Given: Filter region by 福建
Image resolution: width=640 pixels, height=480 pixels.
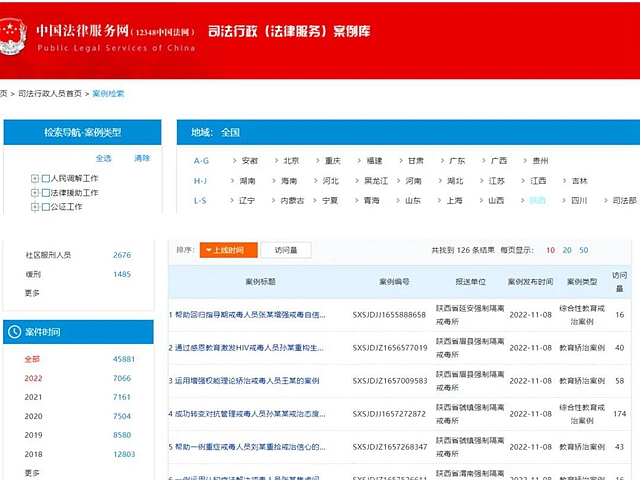Looking at the screenshot, I should [374, 161].
